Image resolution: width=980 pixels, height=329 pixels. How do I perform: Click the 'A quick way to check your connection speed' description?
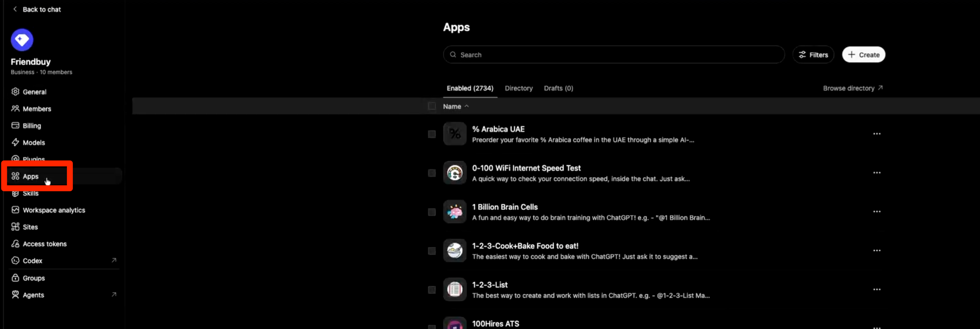click(581, 179)
